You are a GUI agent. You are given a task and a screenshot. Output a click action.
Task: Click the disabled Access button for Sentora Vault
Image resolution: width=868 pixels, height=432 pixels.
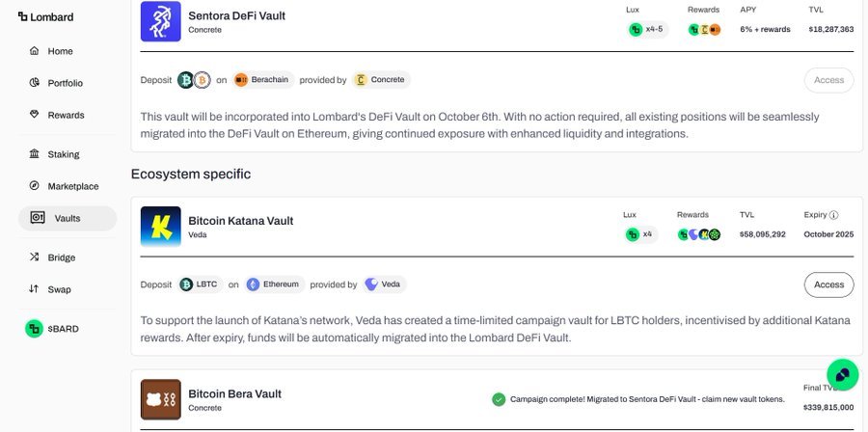pyautogui.click(x=828, y=80)
